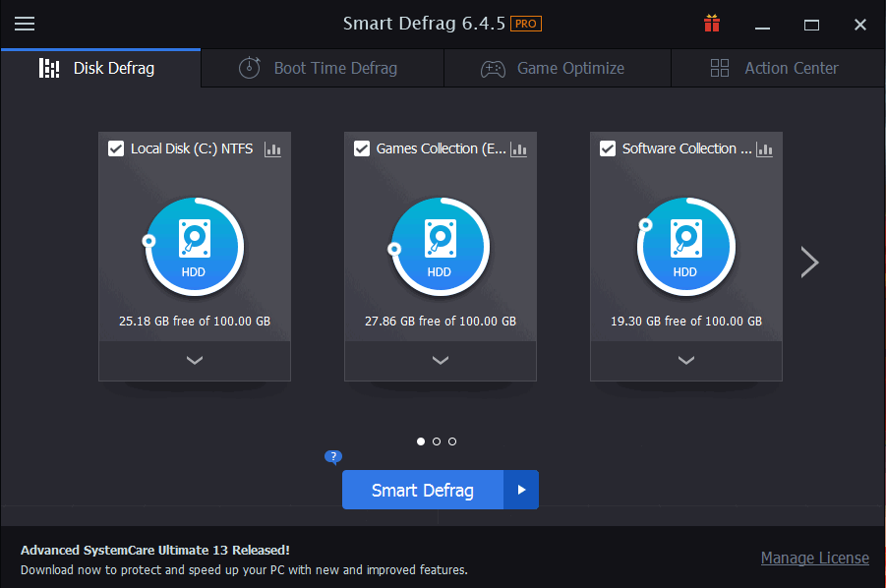This screenshot has height=588, width=886.
Task: Click the 19.30 GB free of 100.00 GB text
Action: pos(686,321)
